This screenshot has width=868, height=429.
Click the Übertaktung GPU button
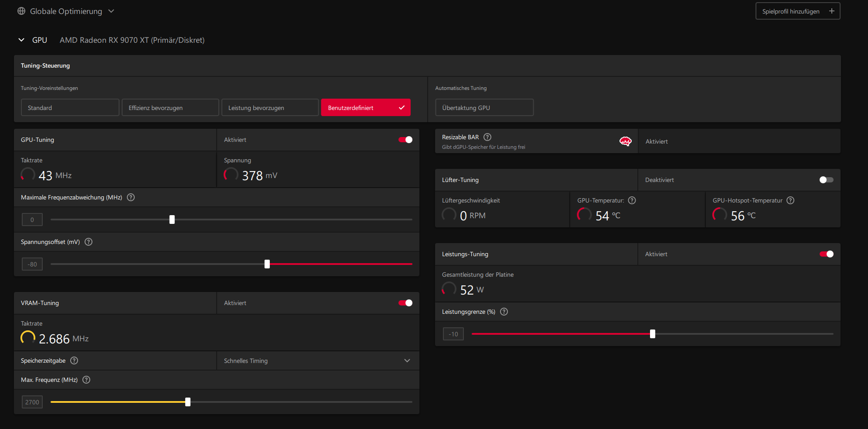coord(484,107)
